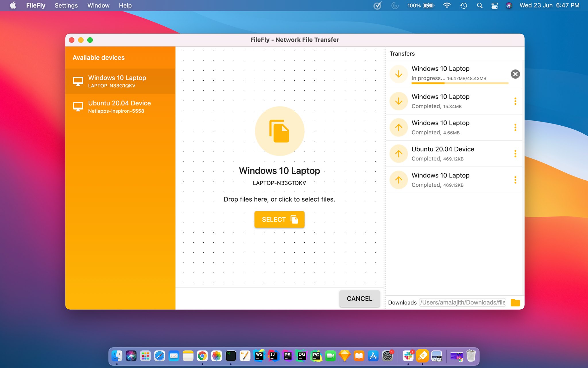Open Google Chrome from the Dock

pos(202,356)
